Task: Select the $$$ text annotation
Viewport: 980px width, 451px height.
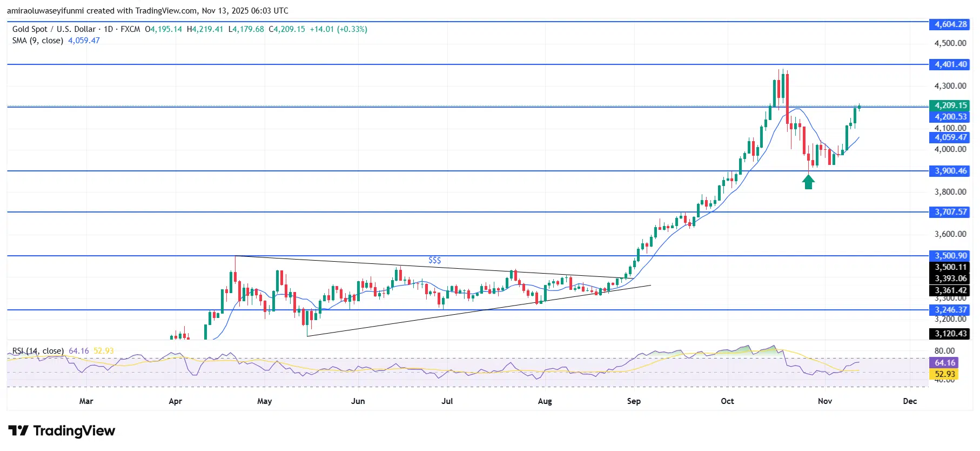Action: (434, 260)
